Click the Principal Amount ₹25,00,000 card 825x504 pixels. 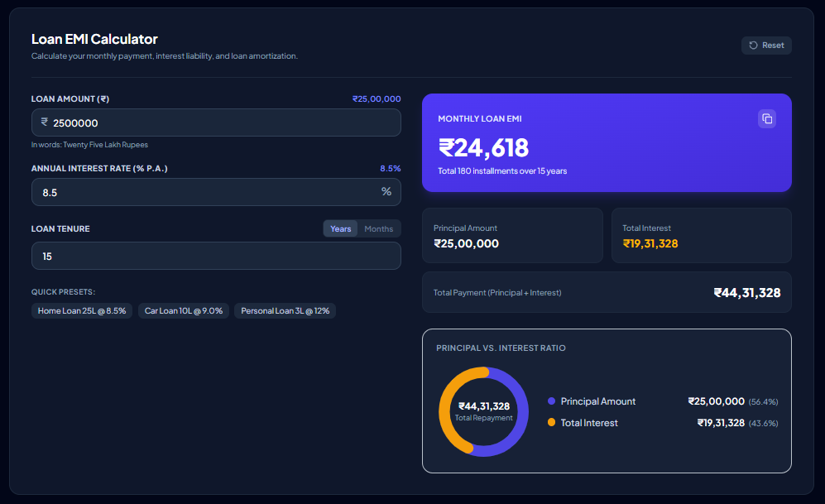coord(512,236)
